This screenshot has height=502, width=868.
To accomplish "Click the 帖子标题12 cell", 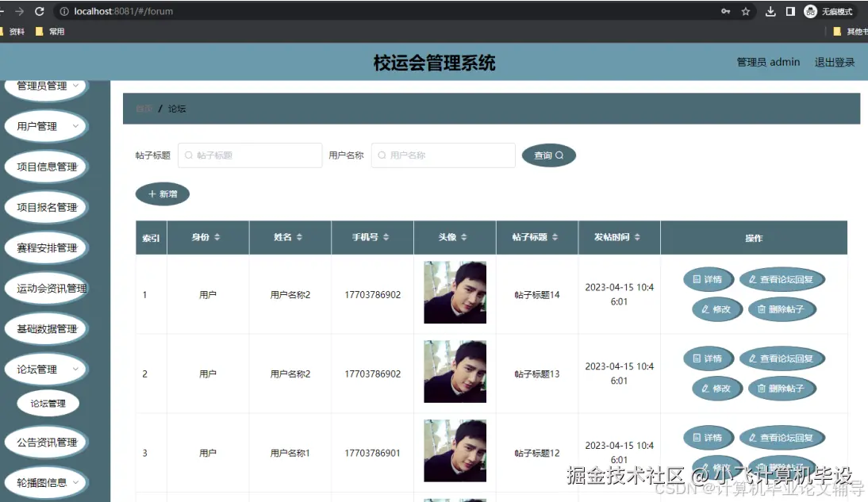I will tap(537, 454).
